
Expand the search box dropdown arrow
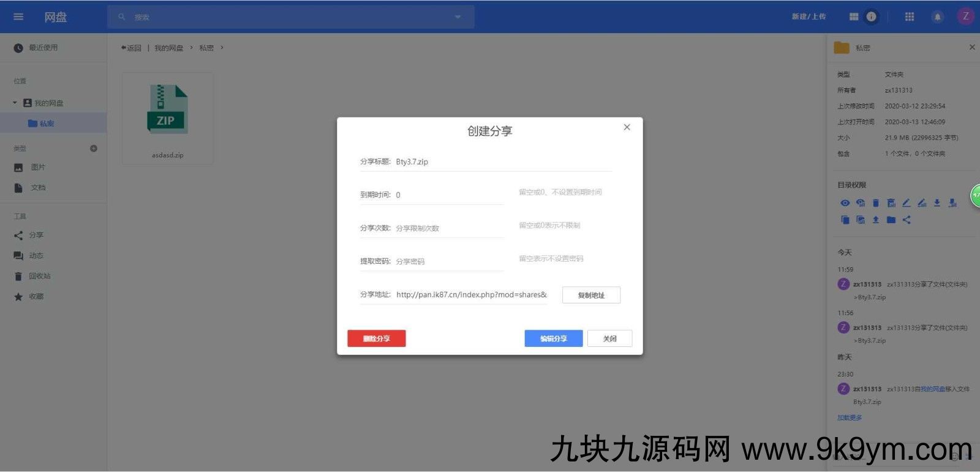(x=458, y=17)
